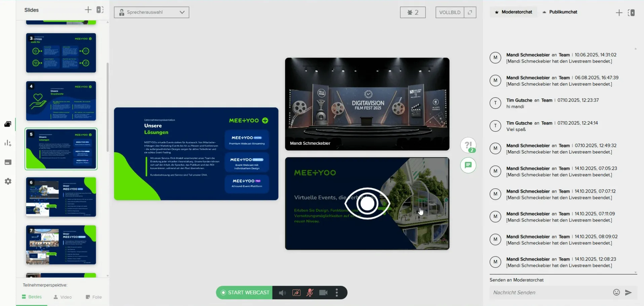
Task: Add a new chat with the plus icon
Action: (x=619, y=12)
